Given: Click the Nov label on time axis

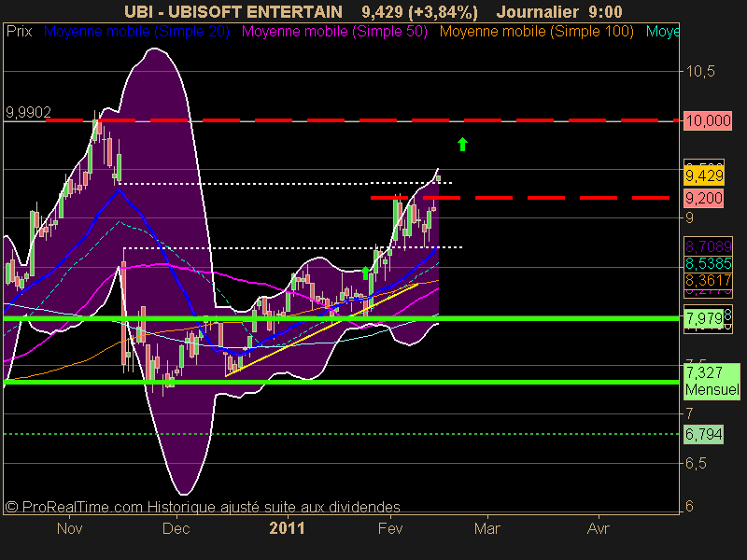Looking at the screenshot, I should [x=69, y=528].
